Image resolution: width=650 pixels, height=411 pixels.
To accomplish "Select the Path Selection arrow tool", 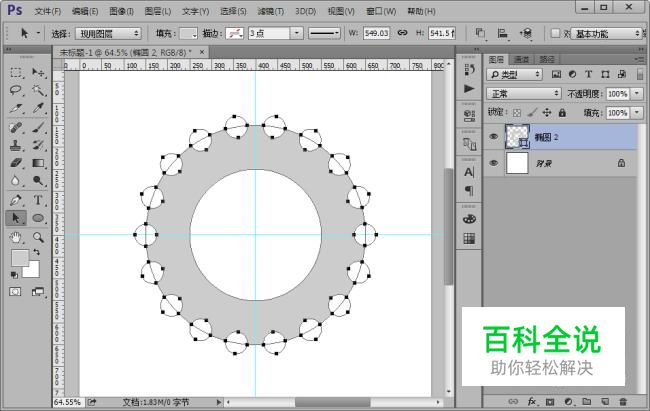I will pyautogui.click(x=16, y=218).
